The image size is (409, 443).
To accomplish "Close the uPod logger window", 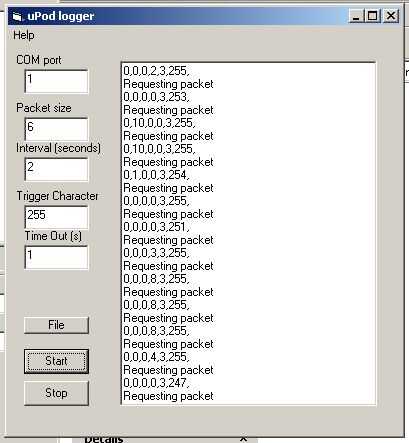I will click(391, 16).
